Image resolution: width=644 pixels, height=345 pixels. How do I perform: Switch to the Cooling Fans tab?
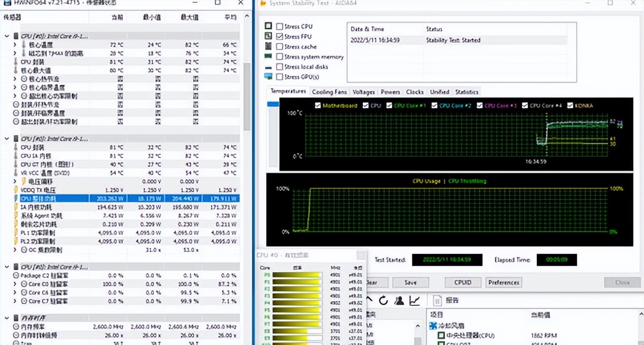pyautogui.click(x=329, y=92)
